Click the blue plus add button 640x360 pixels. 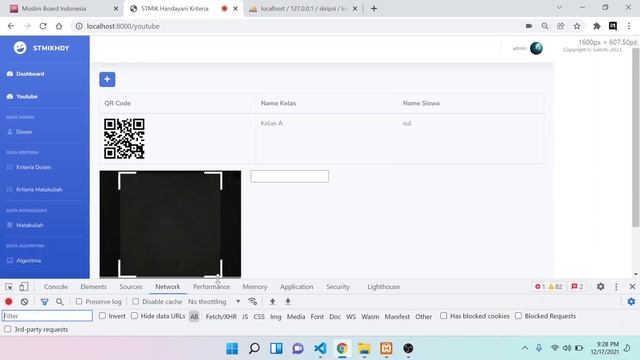click(x=107, y=79)
